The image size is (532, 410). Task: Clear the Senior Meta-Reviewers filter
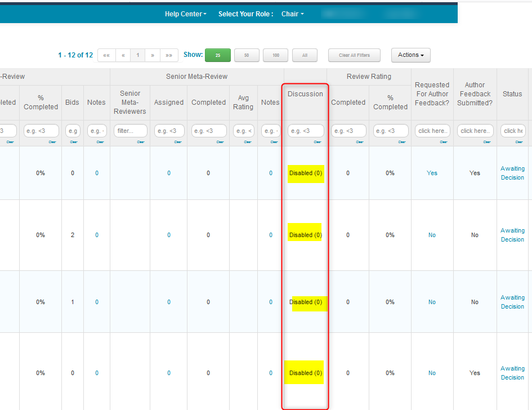point(141,142)
